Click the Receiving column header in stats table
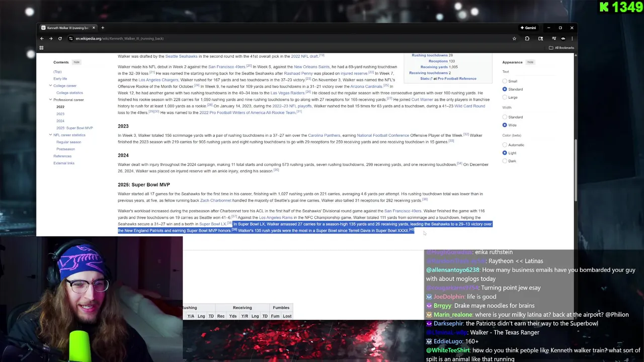 pos(242,308)
